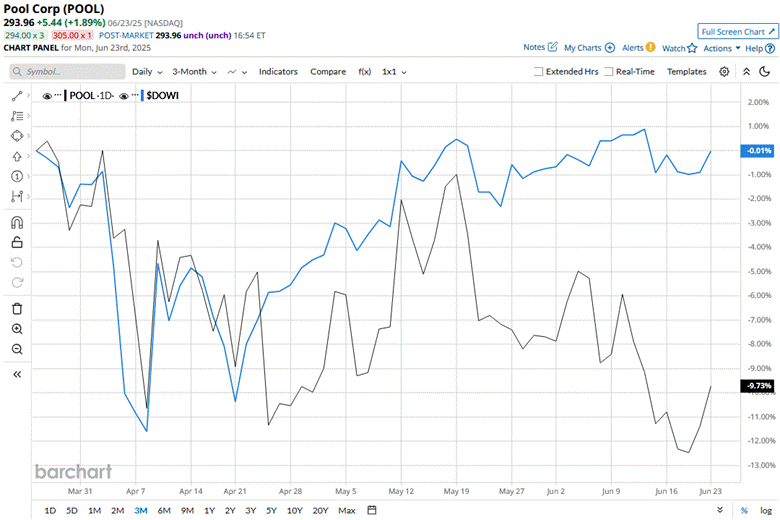
Task: Open the Actions dropdown menu
Action: pyautogui.click(x=722, y=48)
